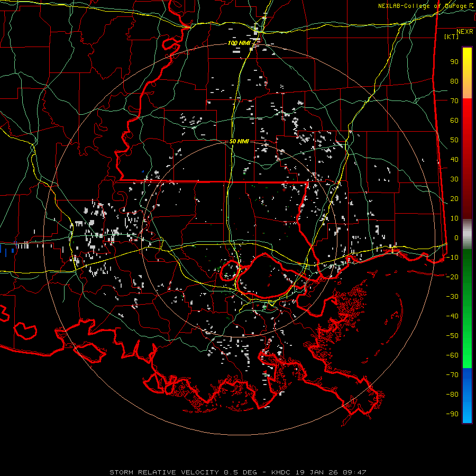
Task: Click the 09:47 timestamp text
Action: click(354, 472)
